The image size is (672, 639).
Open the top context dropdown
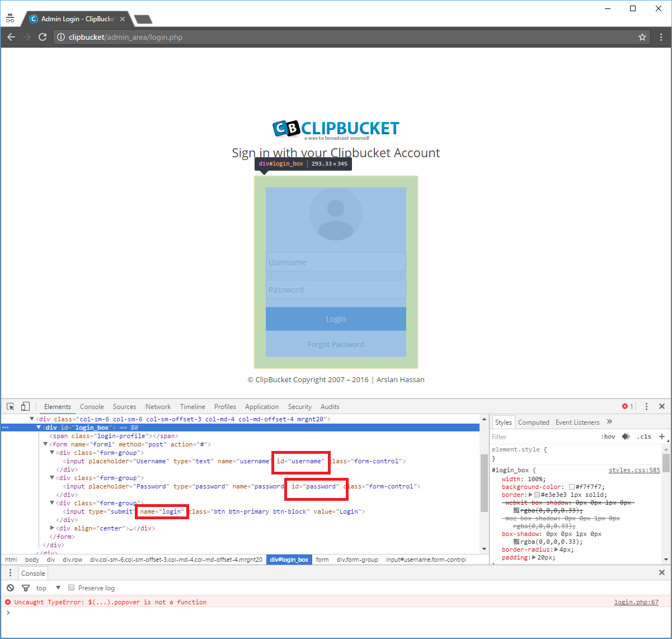49,588
